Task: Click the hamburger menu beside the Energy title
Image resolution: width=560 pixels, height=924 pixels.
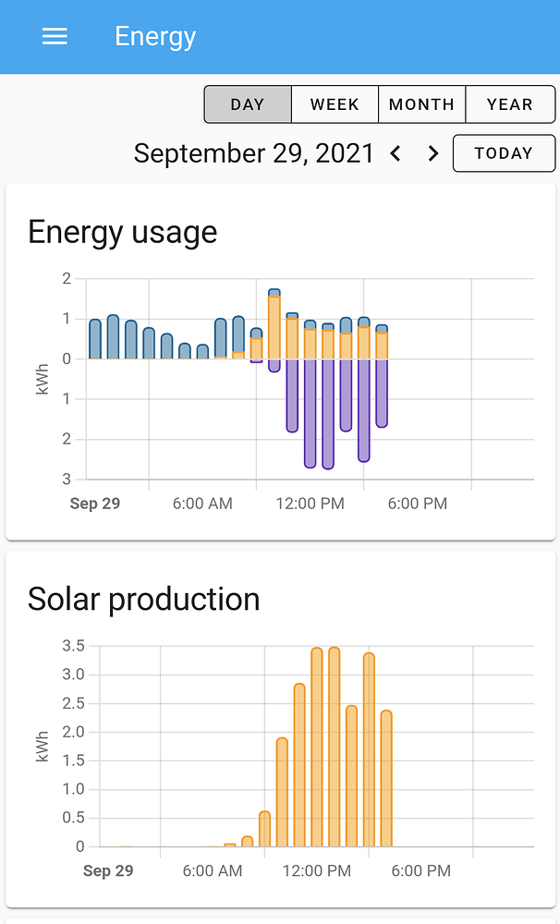Action: coord(55,36)
